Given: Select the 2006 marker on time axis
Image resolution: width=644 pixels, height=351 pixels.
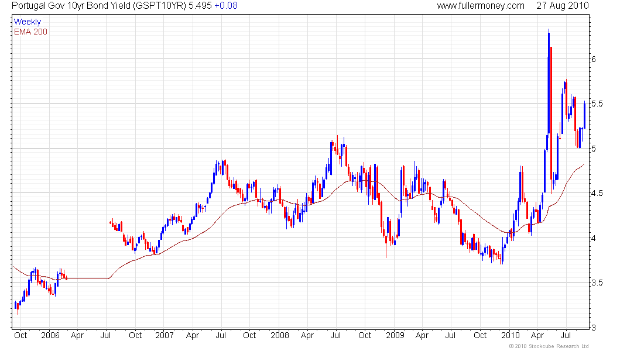Looking at the screenshot, I should coord(49,336).
